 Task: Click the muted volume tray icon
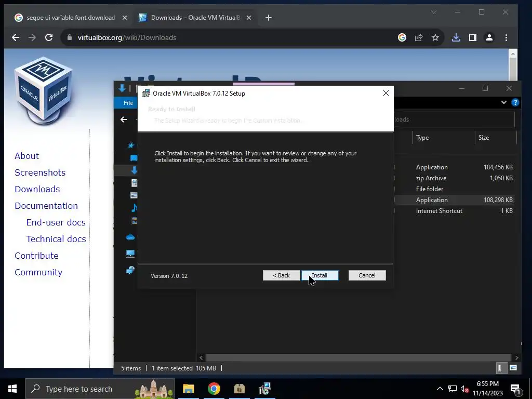click(464, 389)
